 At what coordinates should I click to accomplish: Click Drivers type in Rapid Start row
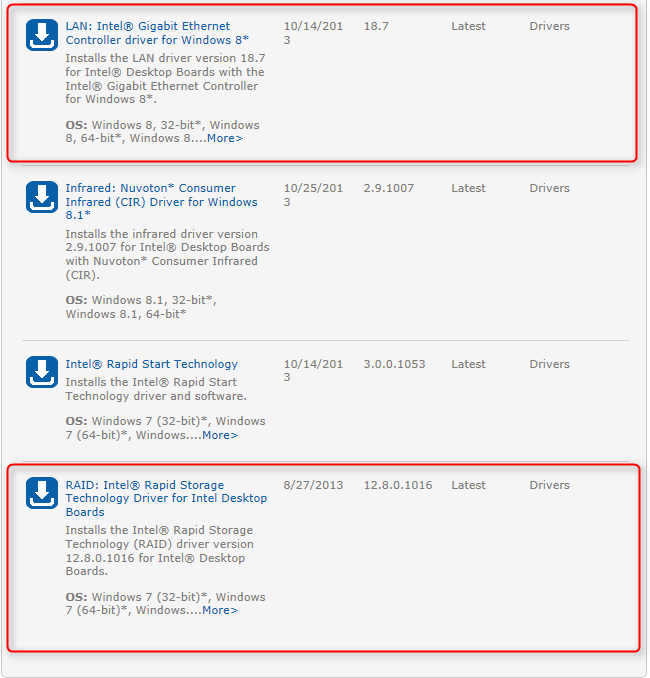coord(550,364)
